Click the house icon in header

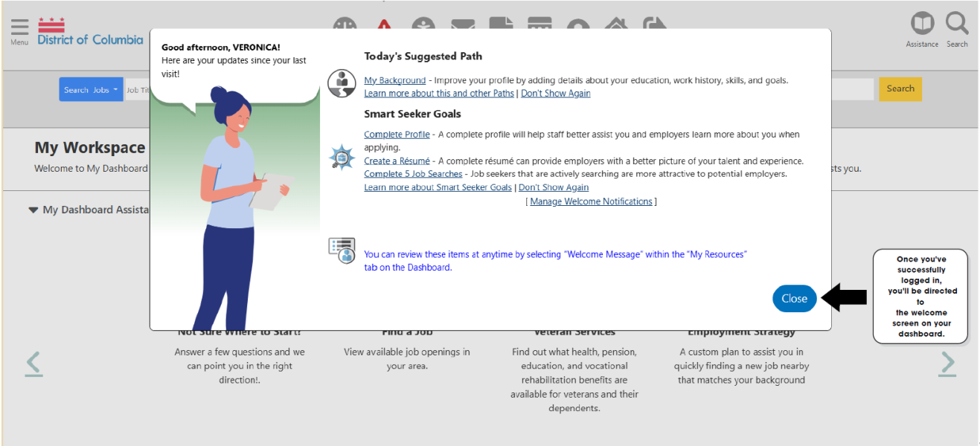click(x=615, y=24)
